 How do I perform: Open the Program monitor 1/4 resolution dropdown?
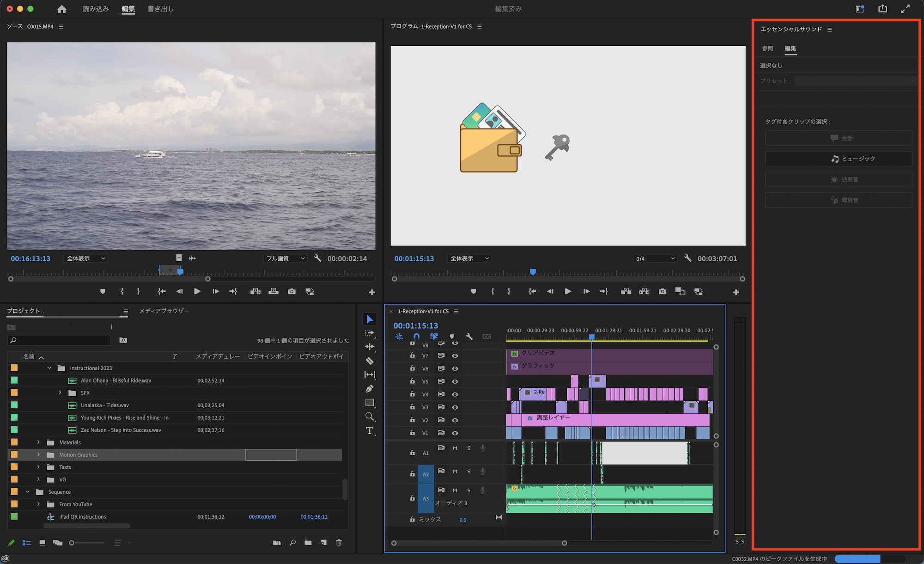point(655,258)
